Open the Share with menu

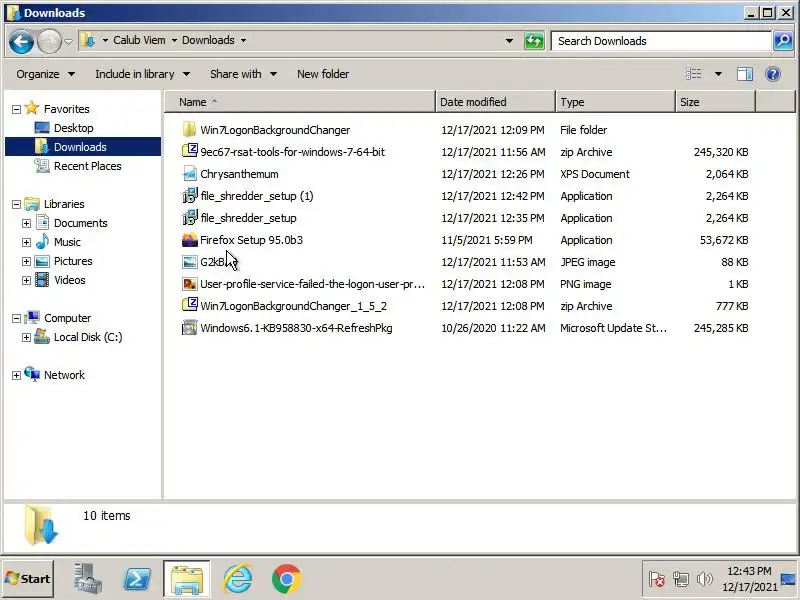pos(243,74)
